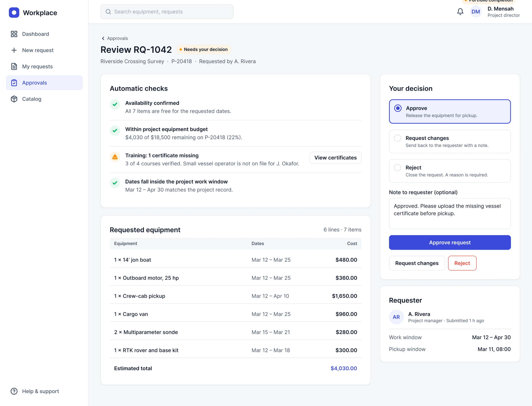This screenshot has height=406, width=532.
Task: Click the Dashboard grid icon
Action: (14, 34)
